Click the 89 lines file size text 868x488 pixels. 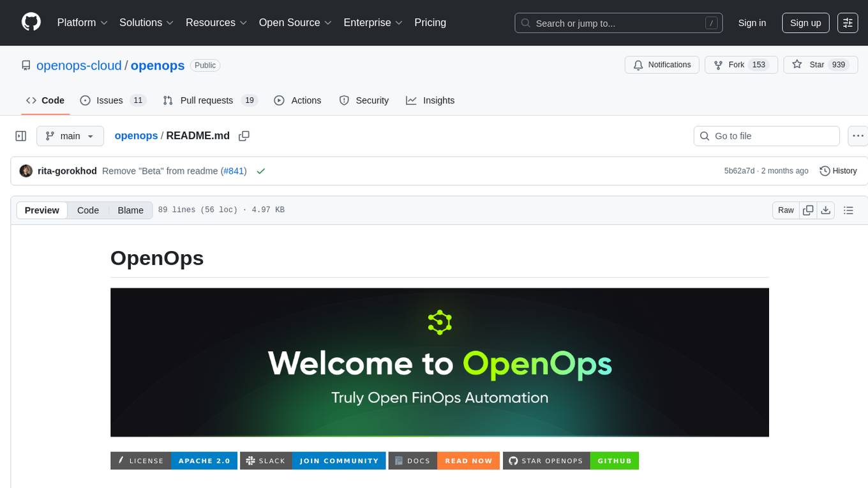pyautogui.click(x=221, y=210)
